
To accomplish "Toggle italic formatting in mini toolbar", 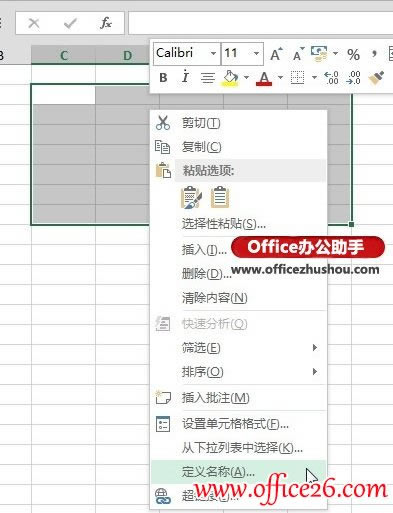I will [185, 77].
